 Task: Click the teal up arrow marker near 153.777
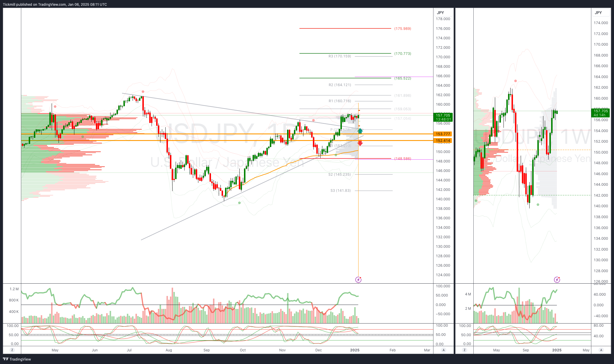coord(360,131)
